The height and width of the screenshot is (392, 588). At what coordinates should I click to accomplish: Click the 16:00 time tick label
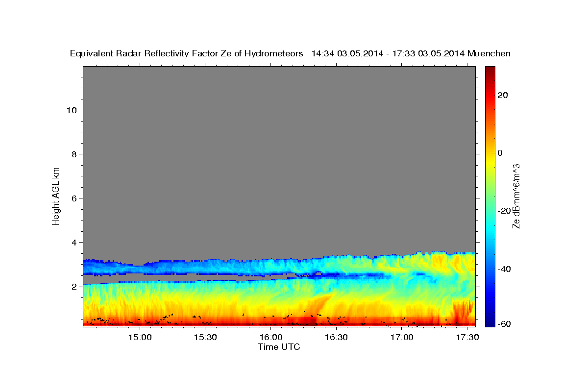click(x=271, y=338)
